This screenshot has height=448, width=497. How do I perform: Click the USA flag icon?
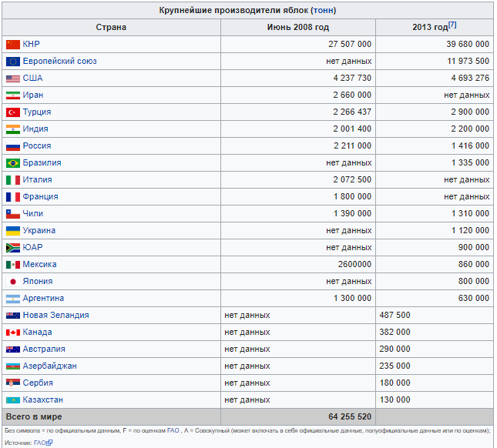[x=13, y=79]
